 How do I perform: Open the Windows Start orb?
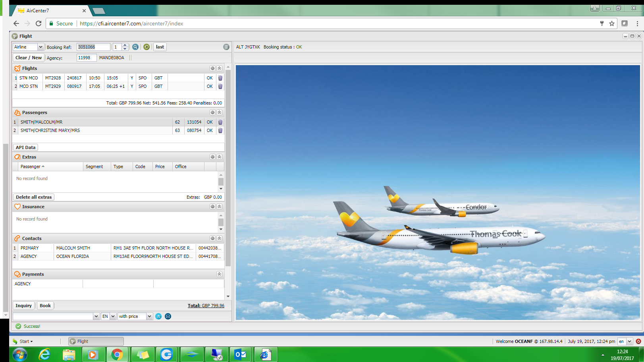click(20, 354)
